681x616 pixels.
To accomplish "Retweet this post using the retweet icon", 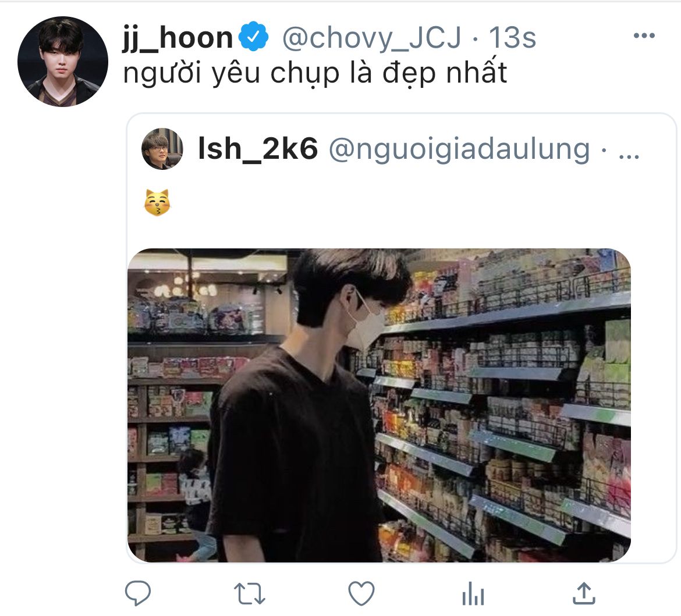I will pyautogui.click(x=249, y=593).
